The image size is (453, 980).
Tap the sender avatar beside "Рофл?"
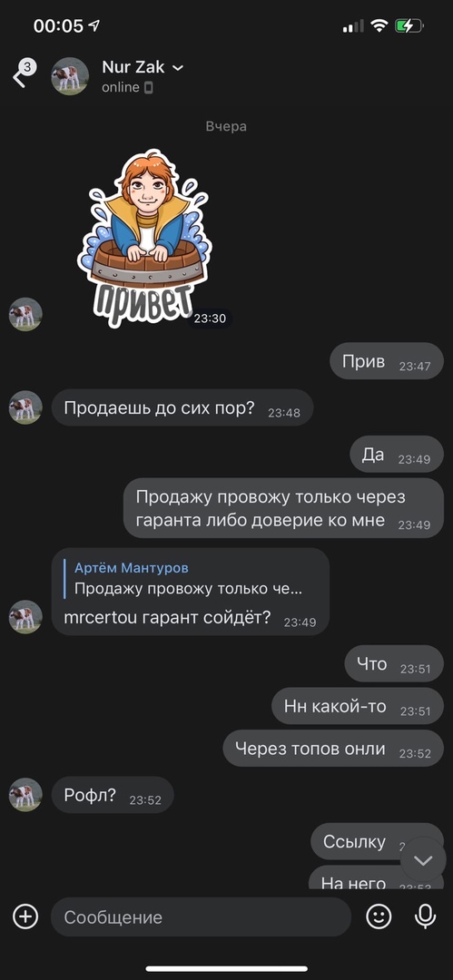tap(25, 795)
